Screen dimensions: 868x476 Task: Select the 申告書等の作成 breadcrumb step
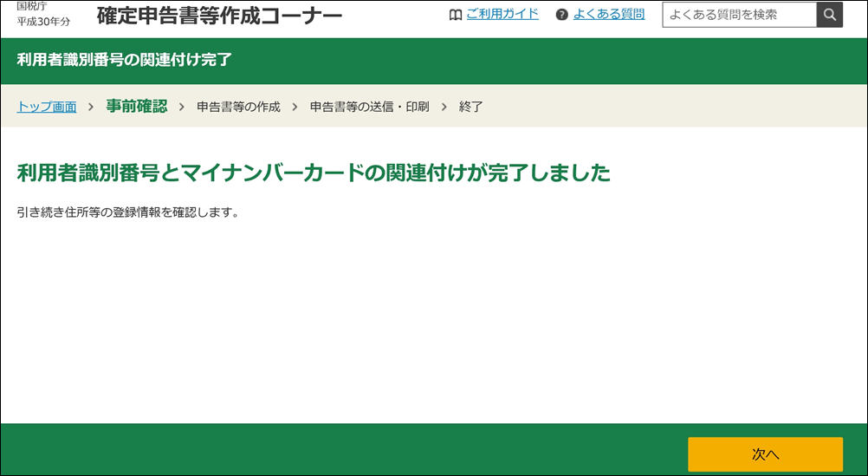pos(238,107)
